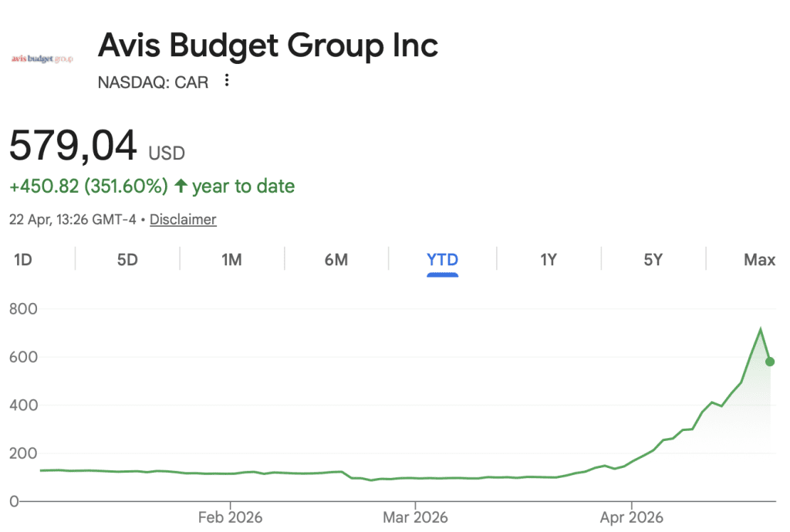Click the 579,04 USD price

(x=96, y=146)
